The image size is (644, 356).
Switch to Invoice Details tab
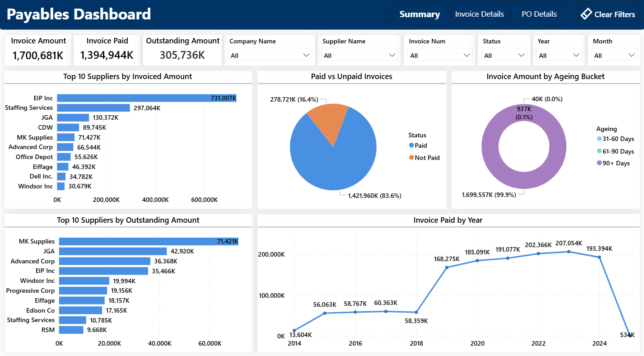pyautogui.click(x=479, y=14)
